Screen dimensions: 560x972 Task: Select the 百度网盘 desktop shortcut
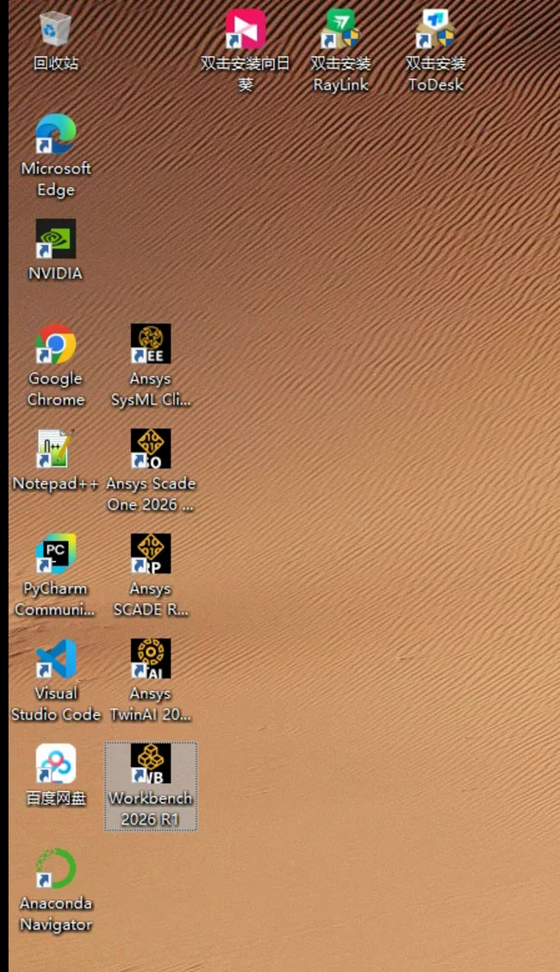[x=56, y=775]
